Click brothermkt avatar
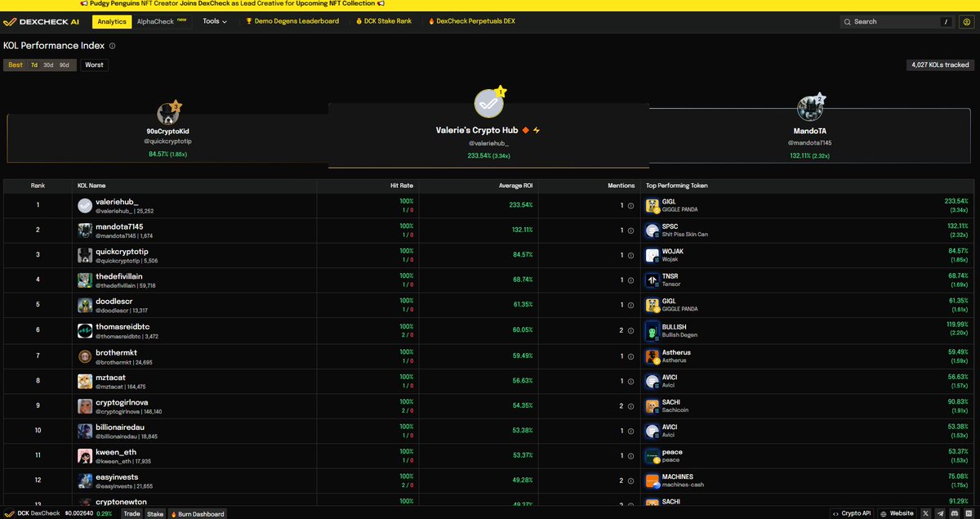 (85, 356)
